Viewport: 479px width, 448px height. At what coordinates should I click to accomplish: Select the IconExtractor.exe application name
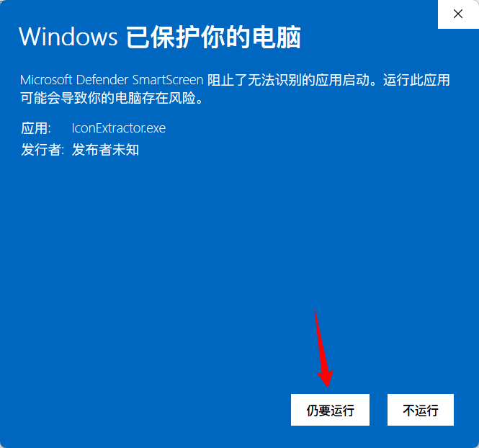[x=119, y=128]
